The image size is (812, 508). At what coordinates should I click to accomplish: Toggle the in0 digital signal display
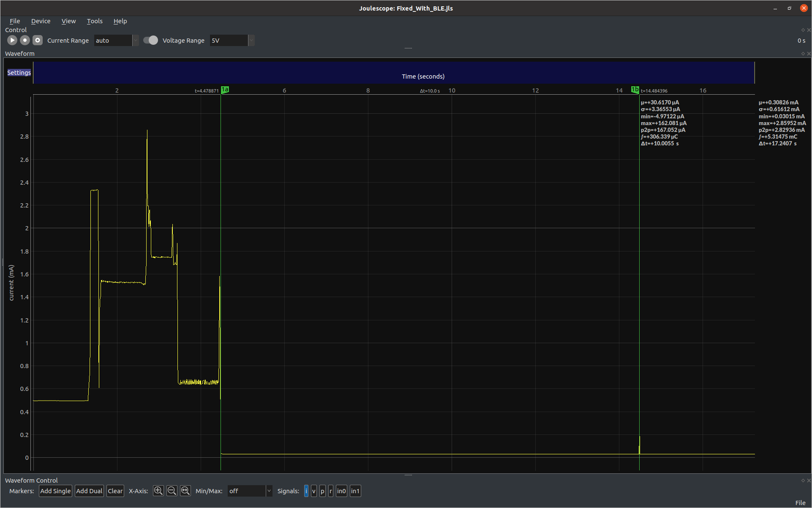coord(341,491)
